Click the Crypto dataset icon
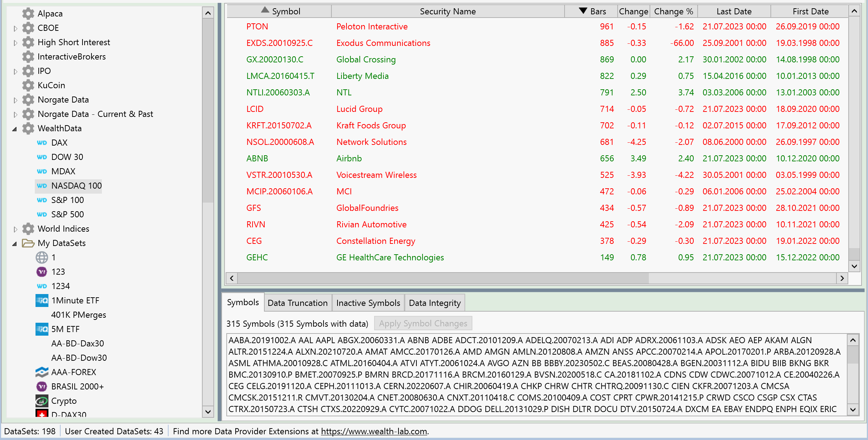The image size is (868, 440). [x=42, y=401]
